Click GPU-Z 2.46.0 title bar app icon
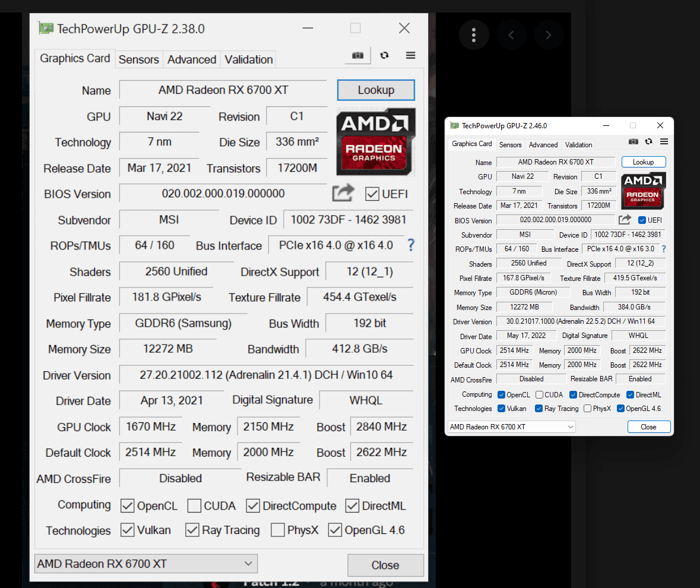Image resolution: width=700 pixels, height=588 pixels. (x=454, y=125)
